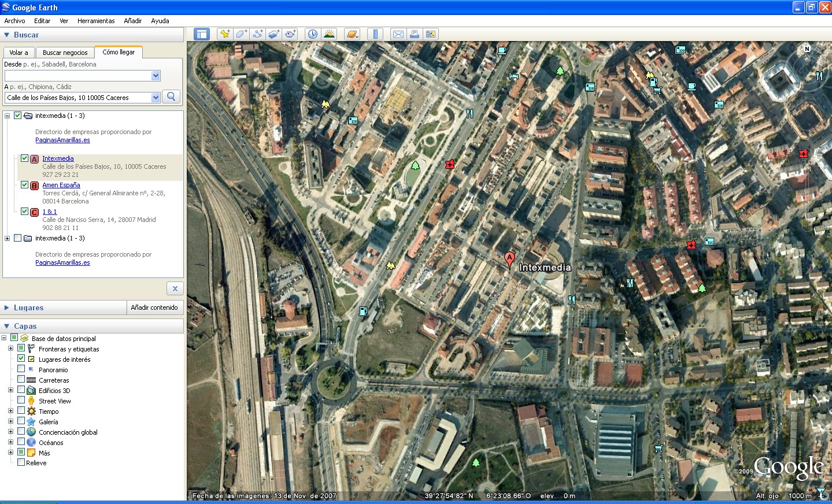Viewport: 832px width, 504px height.
Task: Open the Desde origin dropdown arrow
Action: [156, 76]
